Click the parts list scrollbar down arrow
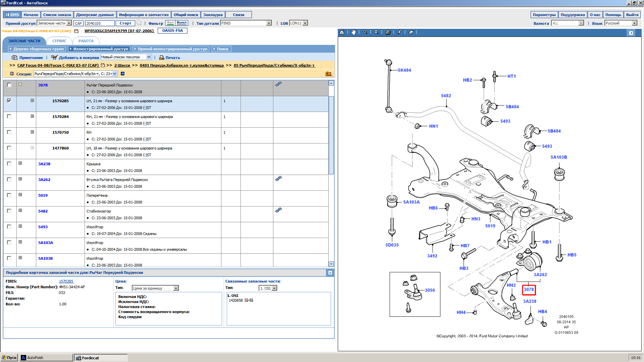The image size is (644, 362). tap(331, 264)
